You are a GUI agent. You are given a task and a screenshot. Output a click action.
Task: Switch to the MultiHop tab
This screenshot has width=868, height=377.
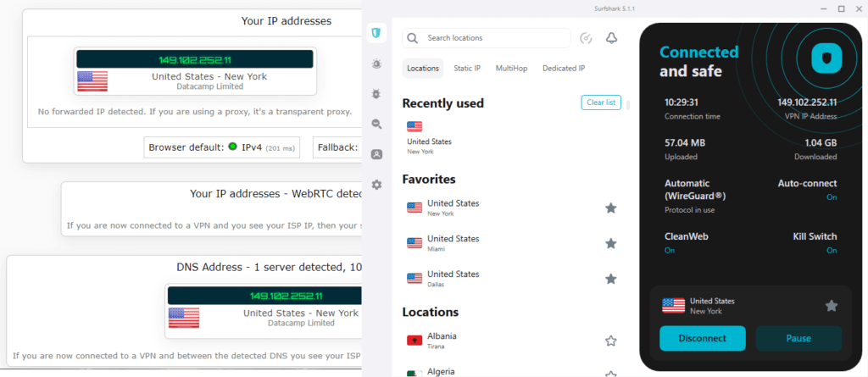pos(511,68)
